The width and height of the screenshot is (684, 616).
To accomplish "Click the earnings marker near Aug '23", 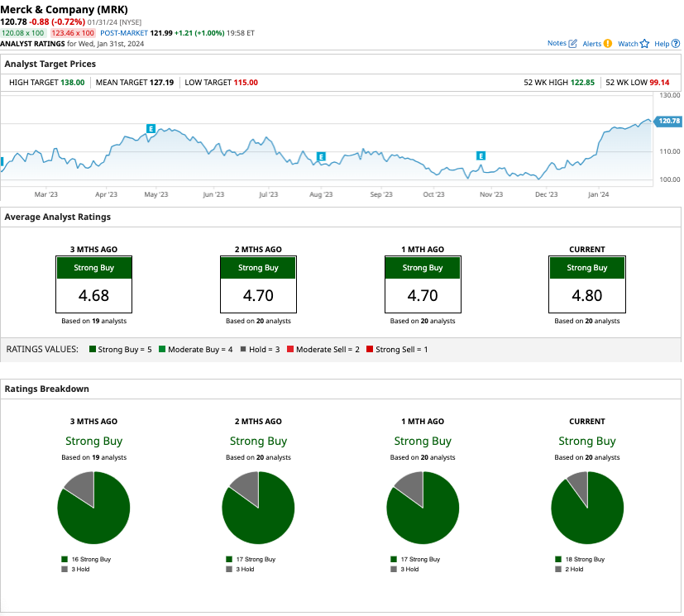I will click(x=321, y=156).
